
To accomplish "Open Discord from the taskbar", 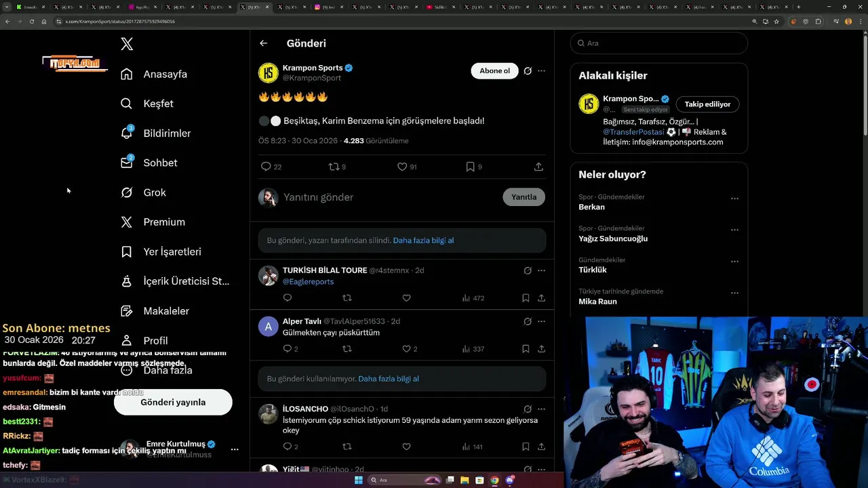I will point(510,481).
